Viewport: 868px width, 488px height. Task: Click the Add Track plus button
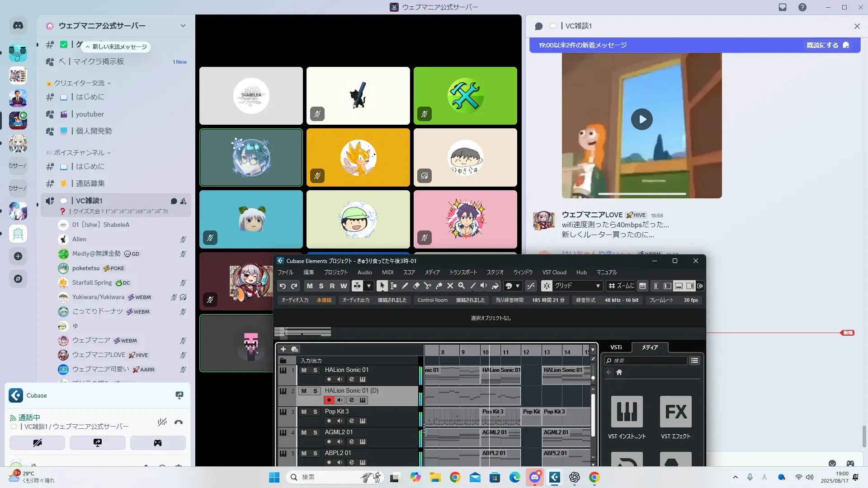pyautogui.click(x=283, y=349)
